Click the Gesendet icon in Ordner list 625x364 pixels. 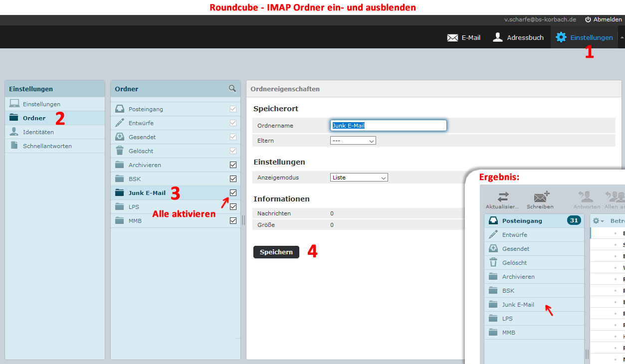(x=120, y=137)
